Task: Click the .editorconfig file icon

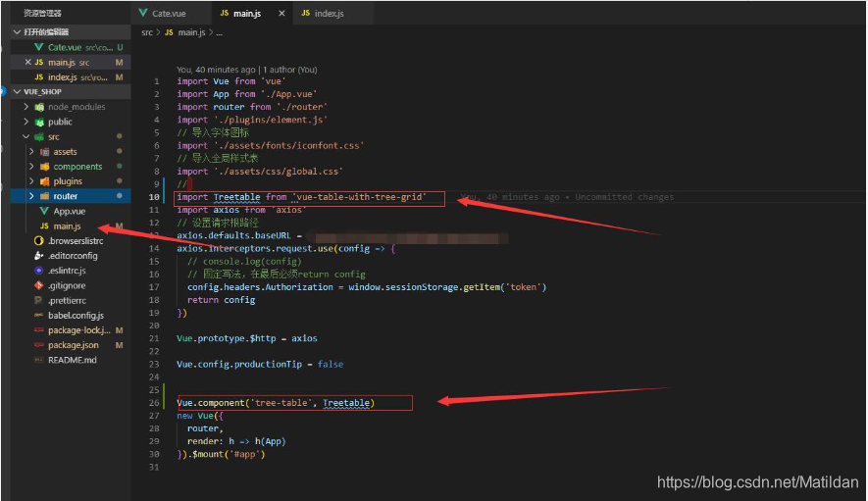Action: [39, 256]
